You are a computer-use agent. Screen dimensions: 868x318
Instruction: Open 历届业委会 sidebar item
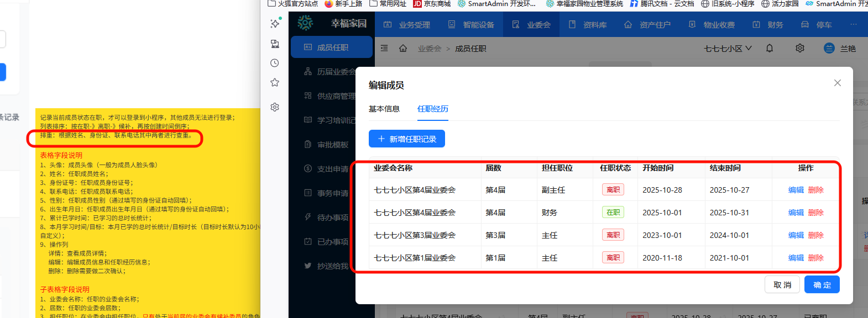tap(330, 72)
